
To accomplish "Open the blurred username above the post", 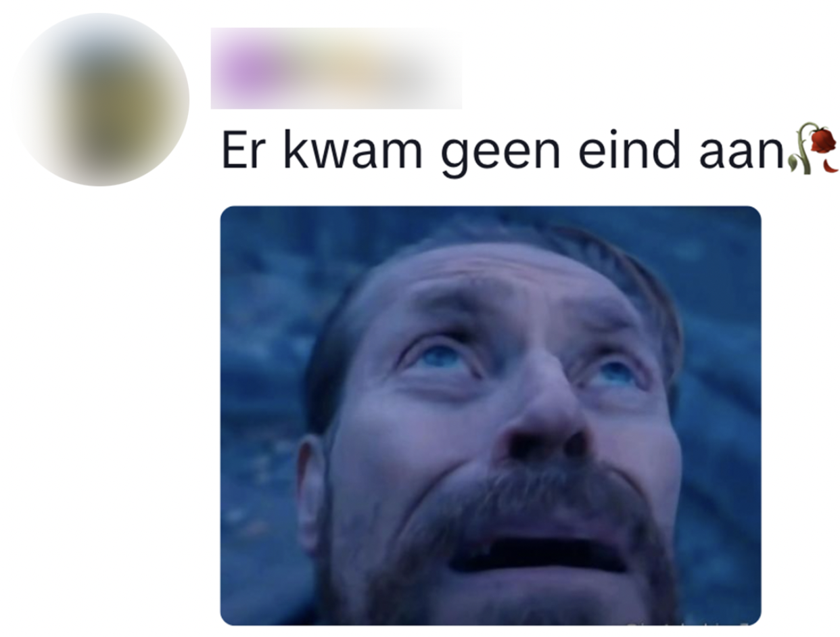I will pyautogui.click(x=336, y=68).
